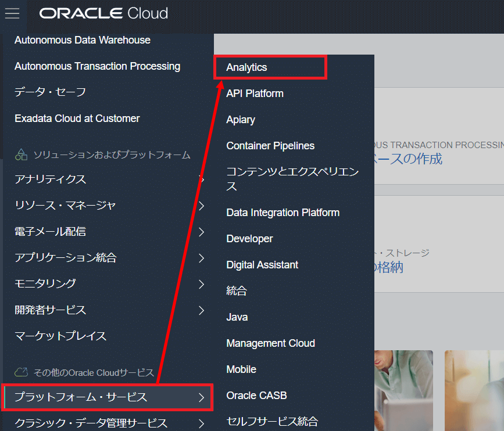Choose 統合 in submenu
The image size is (504, 431).
point(237,291)
